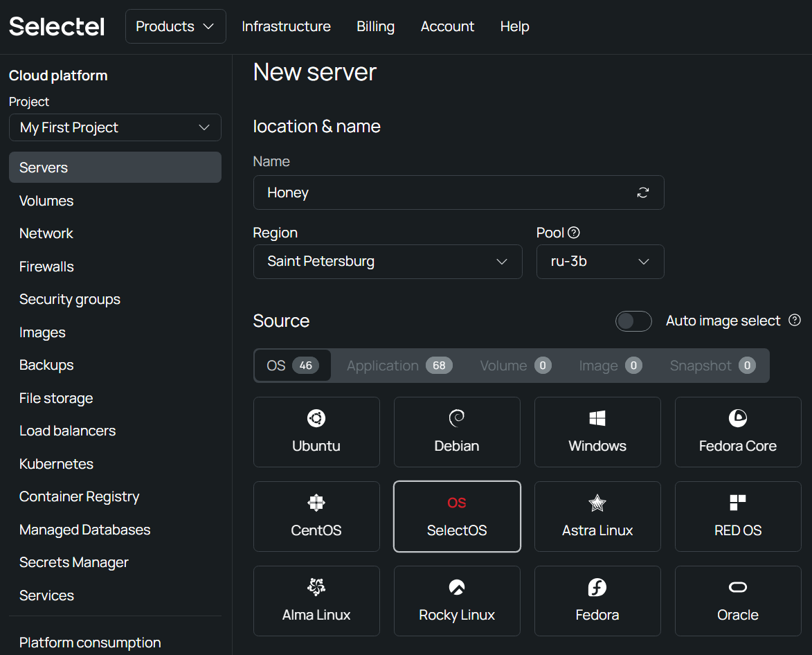Choose the Debian OS image
Screen dimensions: 812x655
457,432
